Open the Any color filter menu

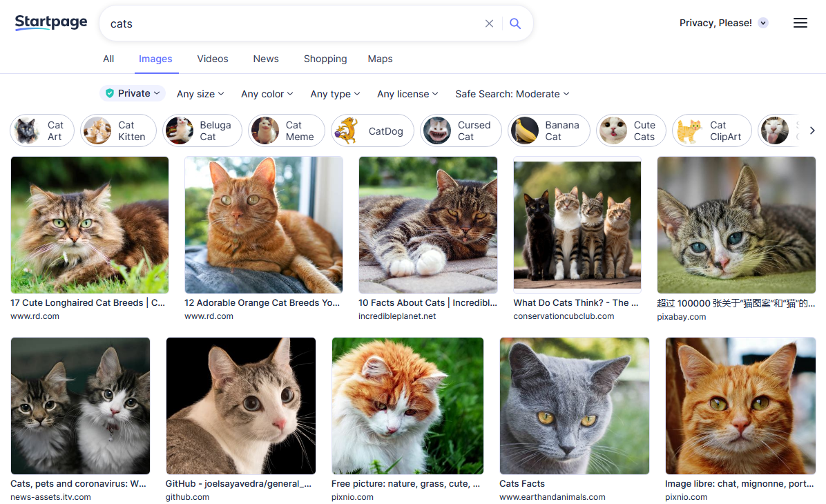pyautogui.click(x=267, y=93)
